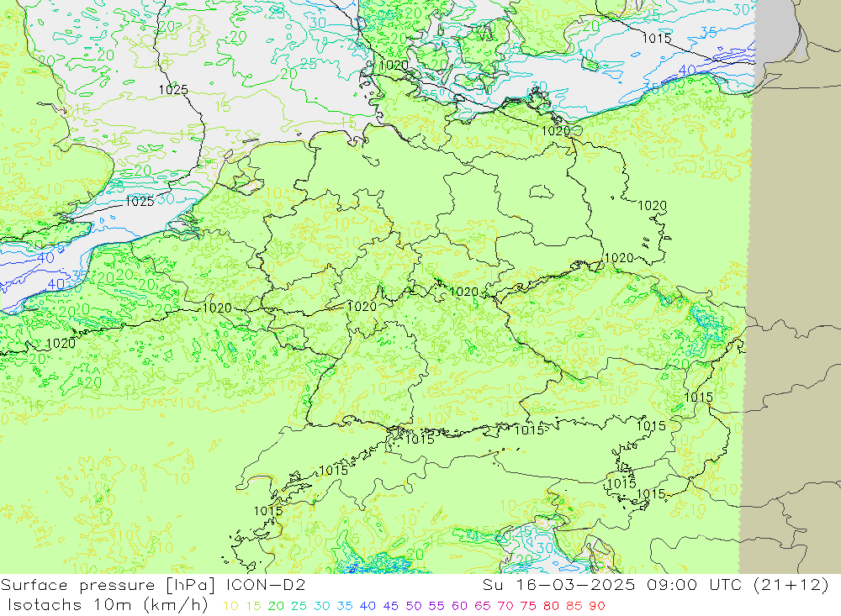Select the purple 50 value in isotach legend

click(414, 606)
